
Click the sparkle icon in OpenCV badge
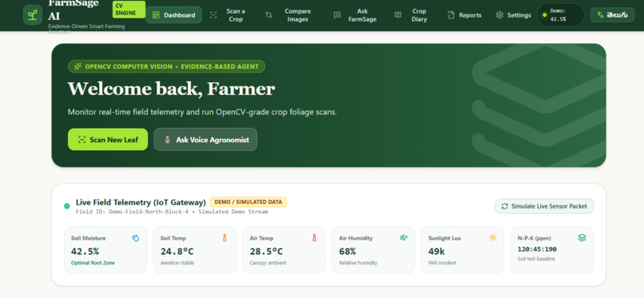tap(78, 66)
